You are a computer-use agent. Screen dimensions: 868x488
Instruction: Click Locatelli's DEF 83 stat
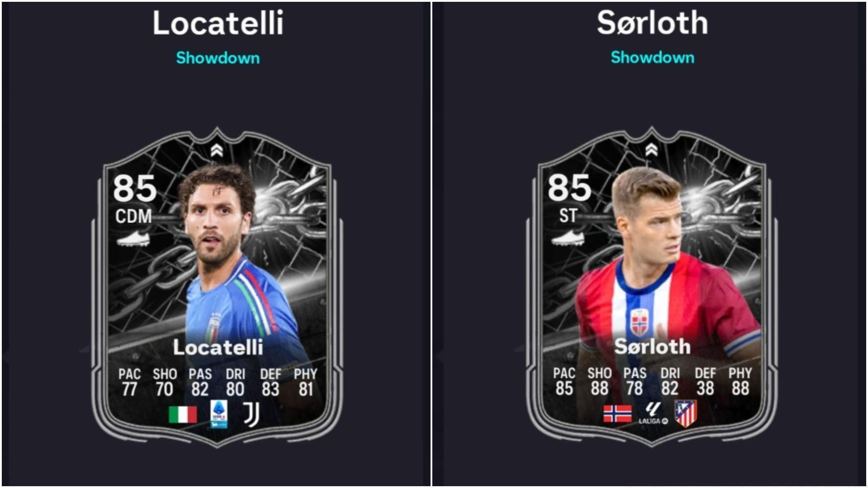tap(270, 382)
